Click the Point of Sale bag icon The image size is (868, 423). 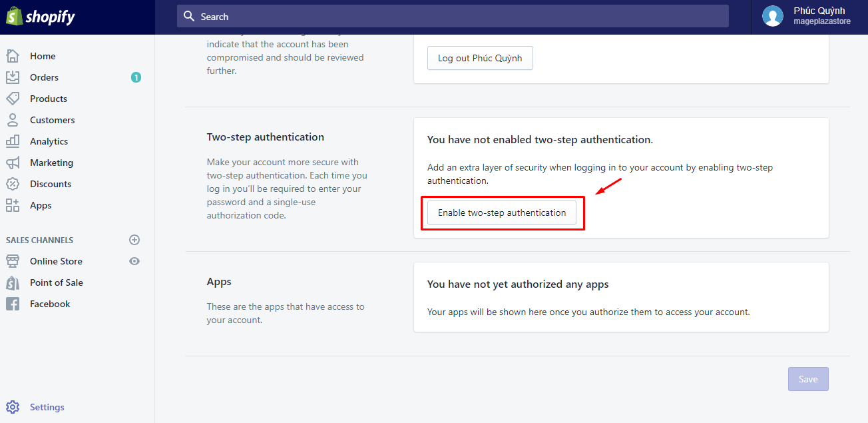tap(13, 282)
